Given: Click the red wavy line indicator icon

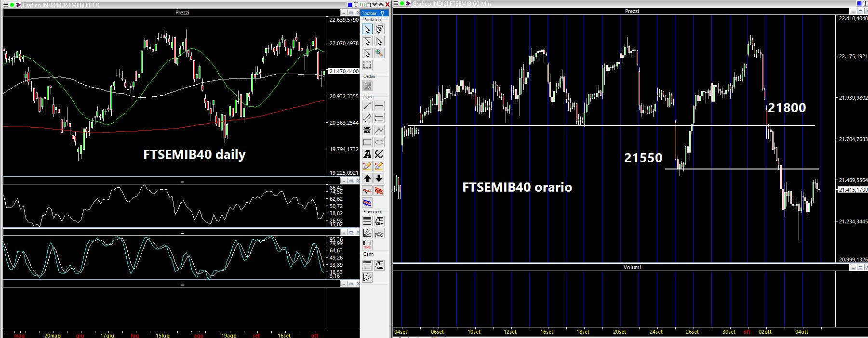Looking at the screenshot, I should [x=367, y=191].
